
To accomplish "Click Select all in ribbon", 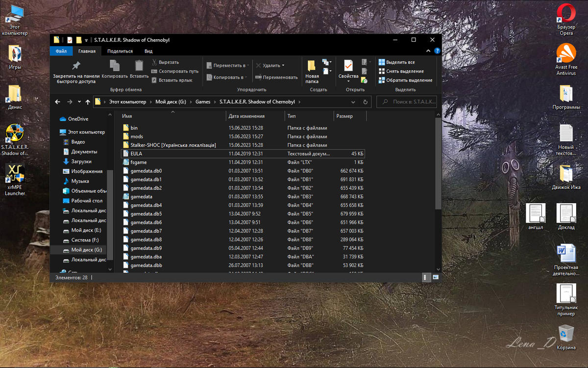I will (x=396, y=62).
